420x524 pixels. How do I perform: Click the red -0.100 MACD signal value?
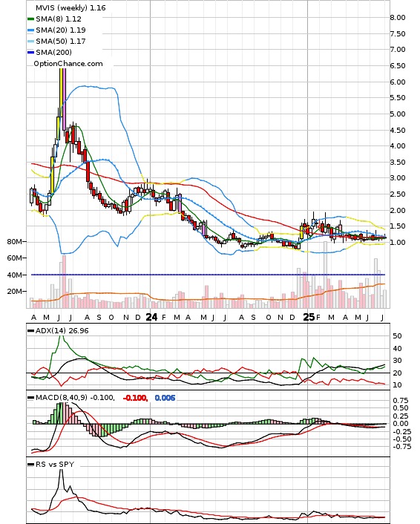tap(135, 398)
